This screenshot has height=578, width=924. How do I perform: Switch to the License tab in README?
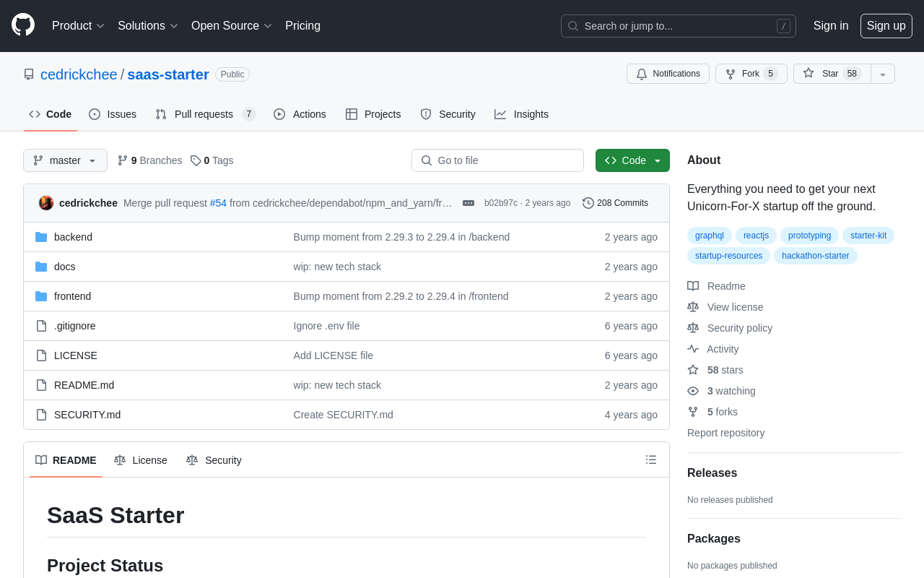(x=141, y=460)
